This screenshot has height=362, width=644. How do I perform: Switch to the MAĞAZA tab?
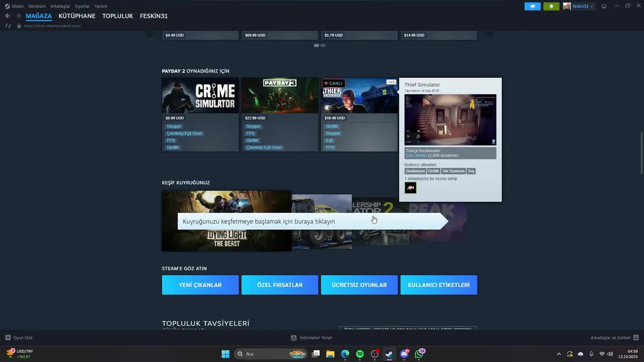point(39,16)
